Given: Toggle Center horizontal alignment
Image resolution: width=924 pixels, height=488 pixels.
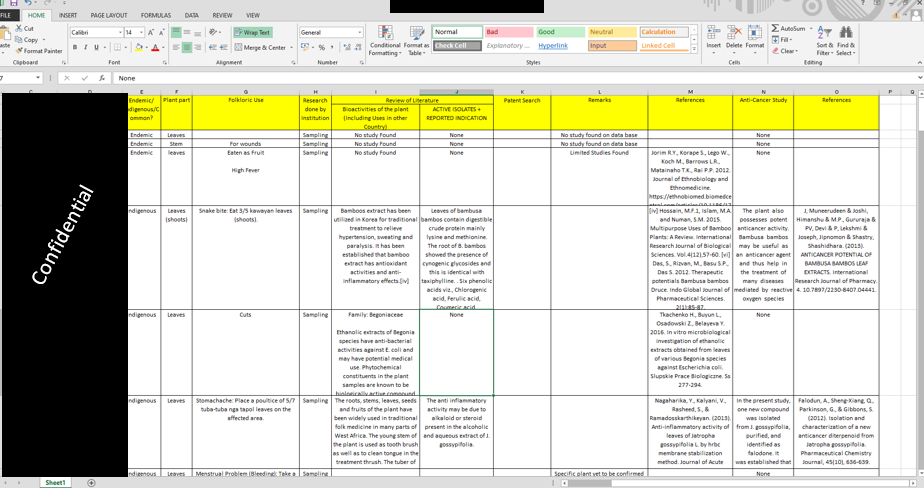Looking at the screenshot, I should click(187, 47).
